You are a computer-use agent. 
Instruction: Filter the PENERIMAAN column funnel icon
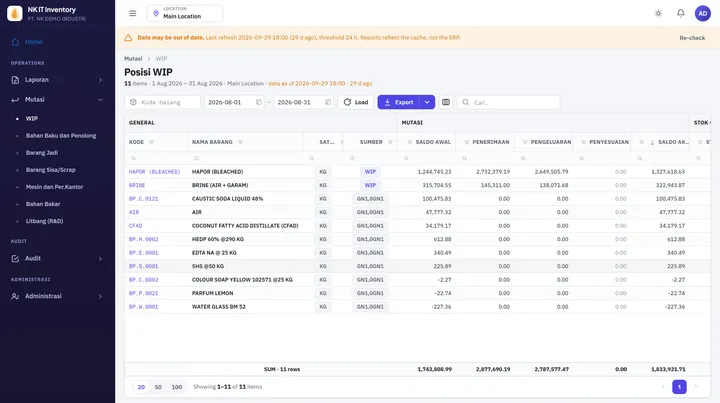click(x=467, y=142)
